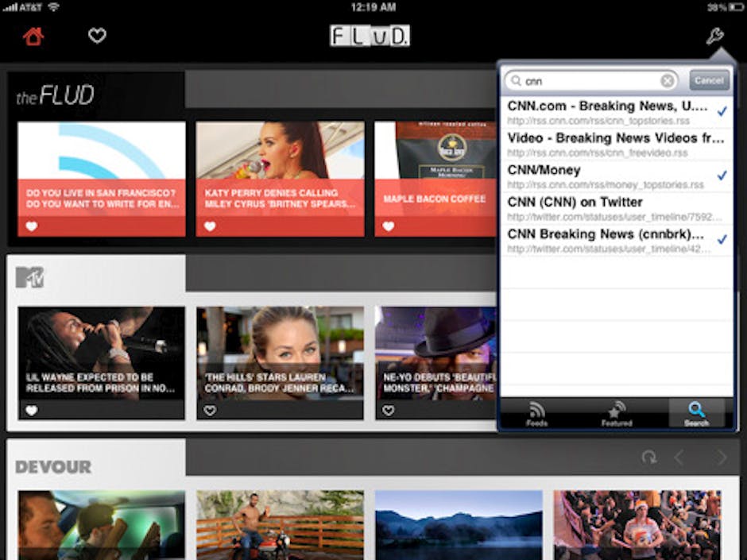Select the Search tab

pyautogui.click(x=696, y=414)
